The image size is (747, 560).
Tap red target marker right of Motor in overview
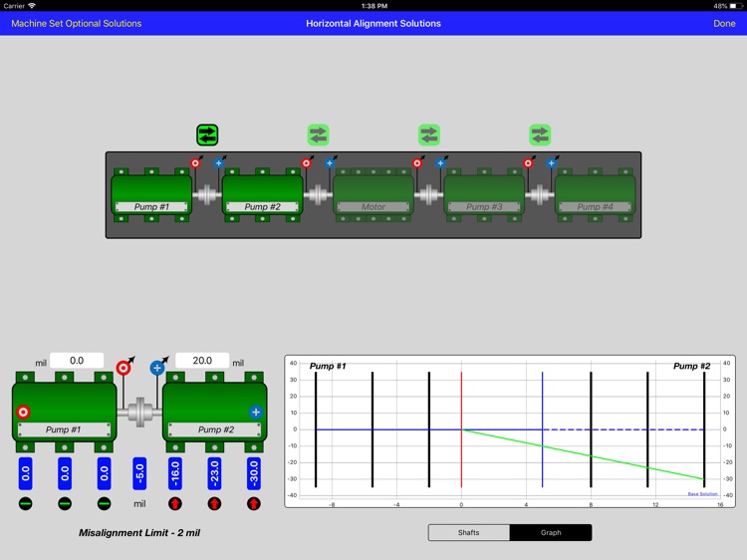(x=417, y=163)
